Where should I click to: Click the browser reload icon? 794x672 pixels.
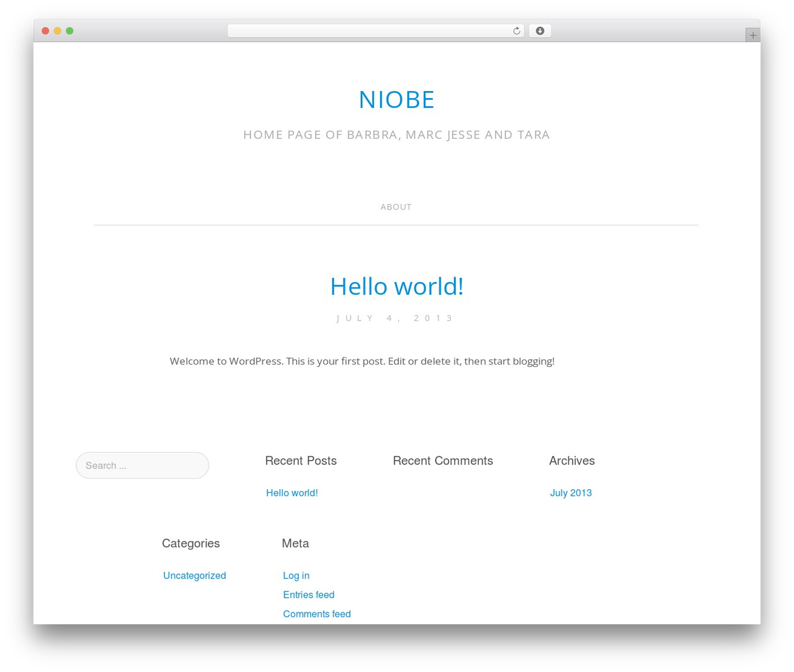coord(516,31)
